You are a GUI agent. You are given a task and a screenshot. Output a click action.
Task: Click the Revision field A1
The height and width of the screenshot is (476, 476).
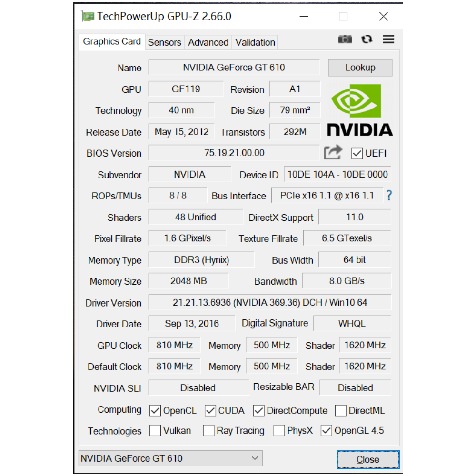tap(295, 89)
